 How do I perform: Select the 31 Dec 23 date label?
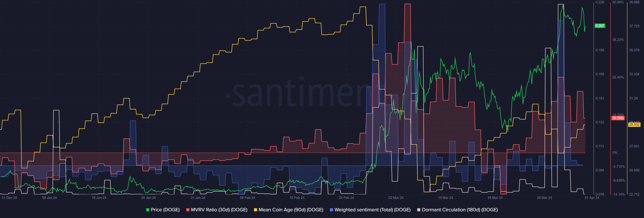pyautogui.click(x=9, y=198)
